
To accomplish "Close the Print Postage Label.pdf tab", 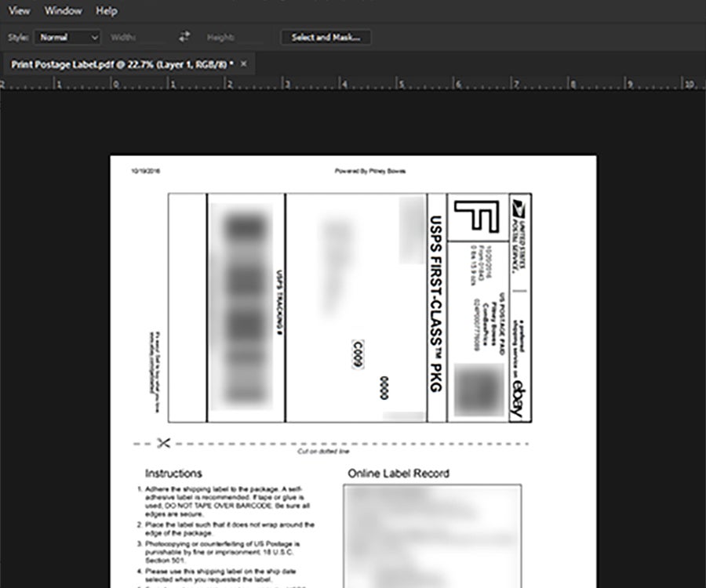I will click(x=244, y=64).
